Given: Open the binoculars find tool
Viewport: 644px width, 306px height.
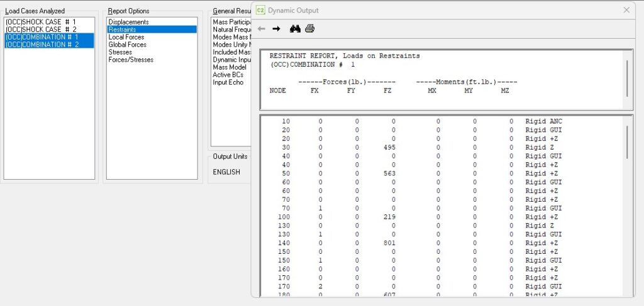Looking at the screenshot, I should tap(294, 29).
